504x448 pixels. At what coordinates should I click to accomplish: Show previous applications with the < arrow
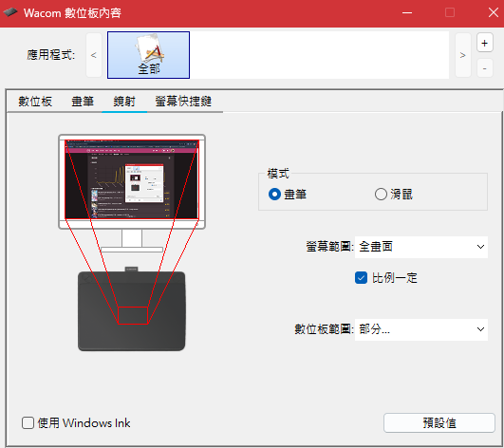click(94, 55)
